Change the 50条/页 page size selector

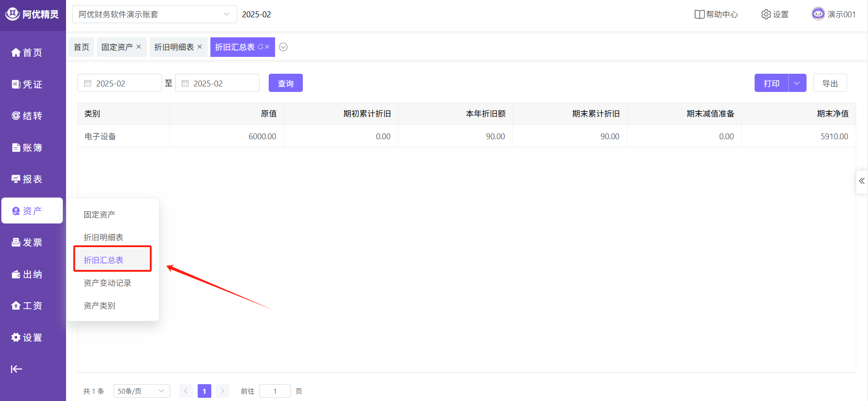pos(141,391)
